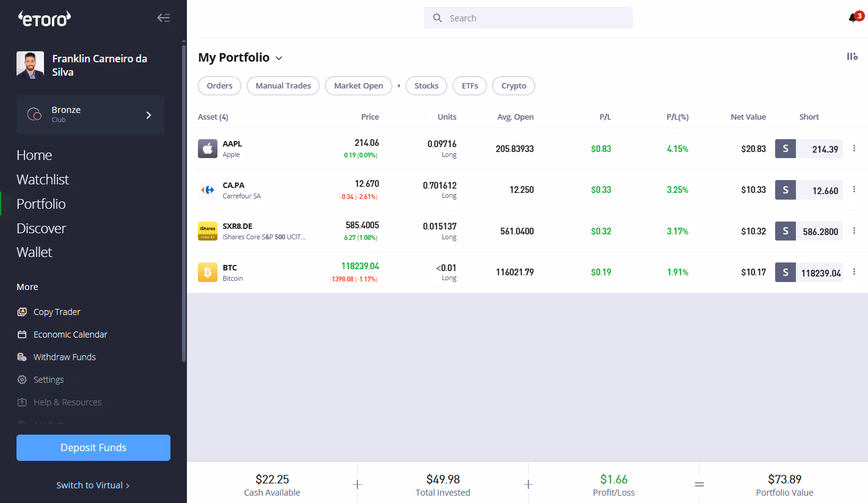
Task: Click the Settings gear icon
Action: point(22,380)
